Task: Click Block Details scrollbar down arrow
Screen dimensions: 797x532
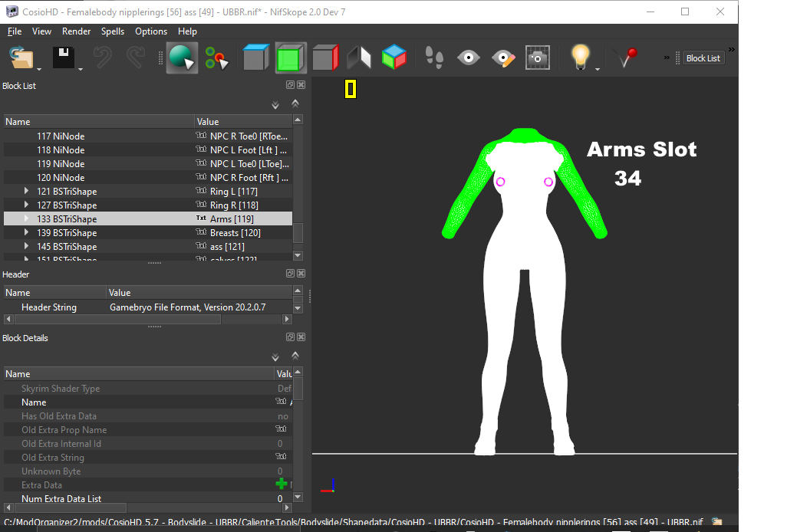Action: (298, 498)
